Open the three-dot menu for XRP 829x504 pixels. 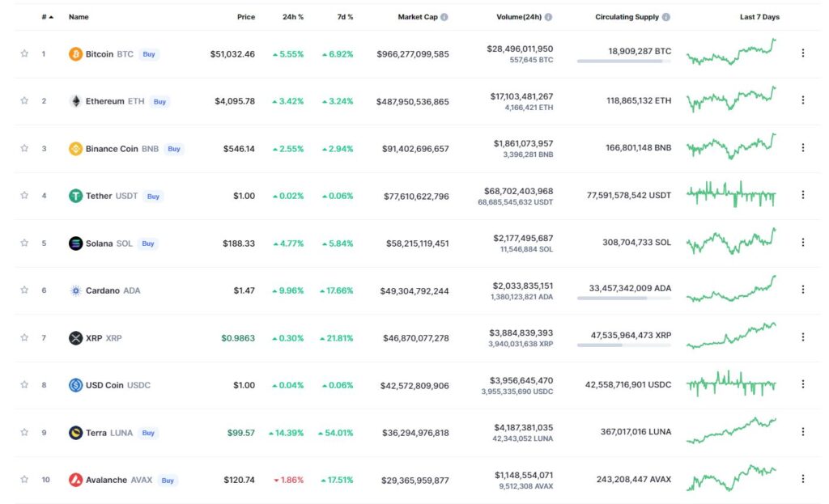(802, 337)
